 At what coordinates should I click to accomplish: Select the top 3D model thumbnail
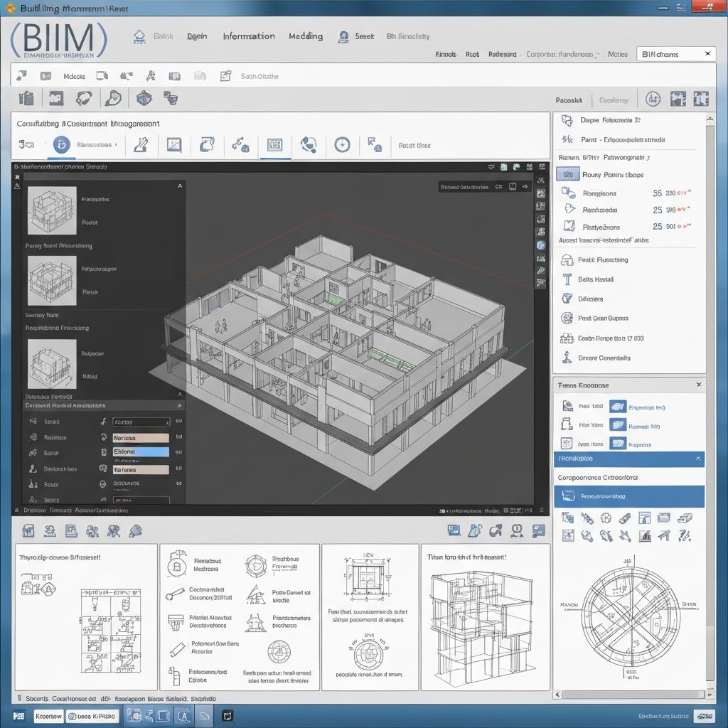click(x=52, y=211)
